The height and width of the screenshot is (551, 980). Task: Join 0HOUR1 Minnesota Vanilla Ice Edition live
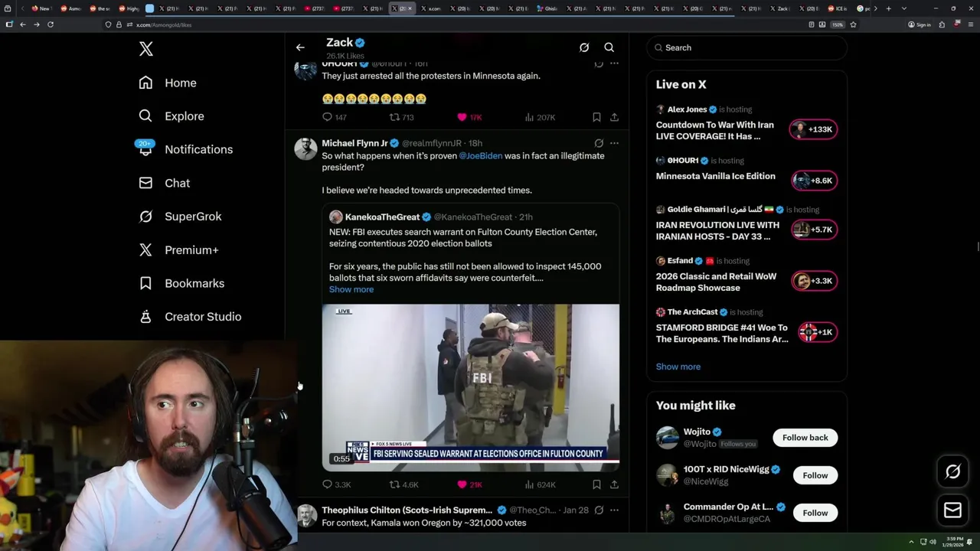coord(814,181)
